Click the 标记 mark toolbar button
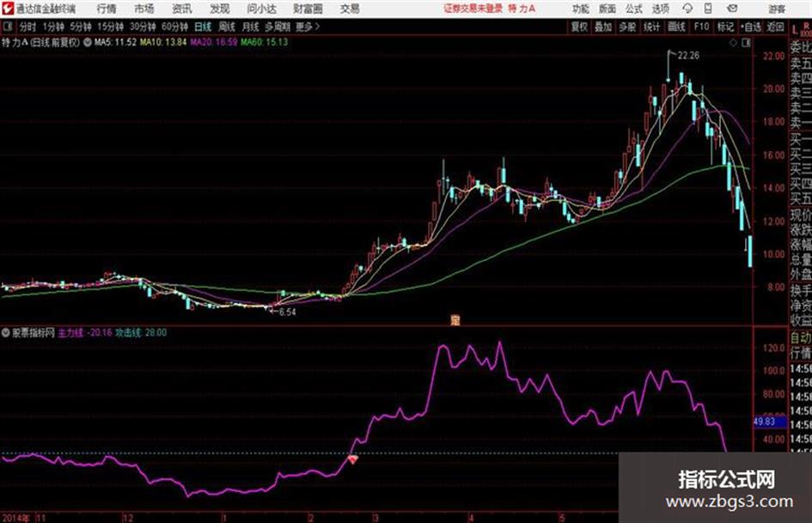The height and width of the screenshot is (523, 812). click(x=725, y=27)
